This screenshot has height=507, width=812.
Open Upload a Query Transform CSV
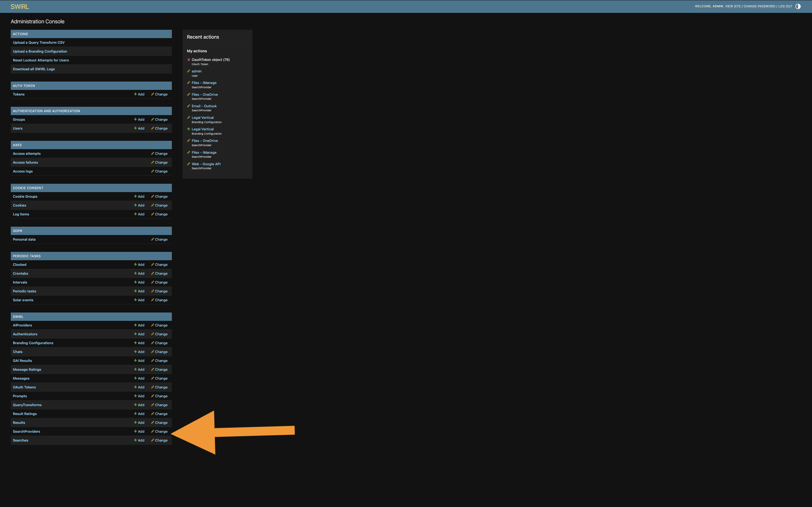coord(39,42)
